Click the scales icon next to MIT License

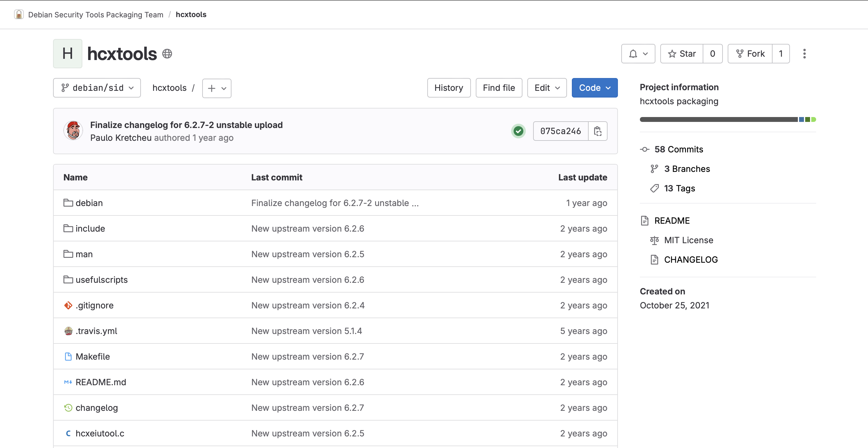tap(655, 240)
